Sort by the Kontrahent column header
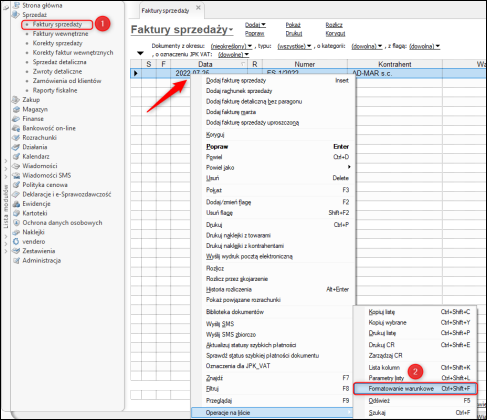This screenshot has width=487, height=420. [x=395, y=64]
